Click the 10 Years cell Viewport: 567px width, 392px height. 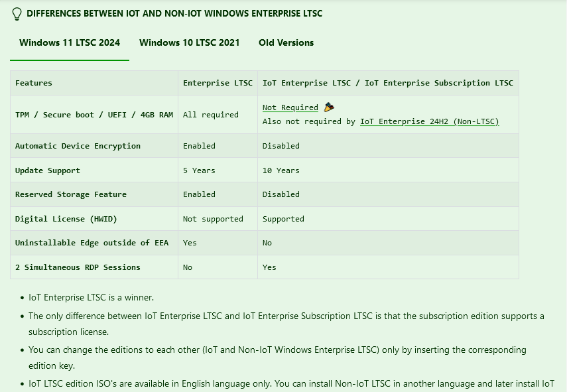pos(281,170)
